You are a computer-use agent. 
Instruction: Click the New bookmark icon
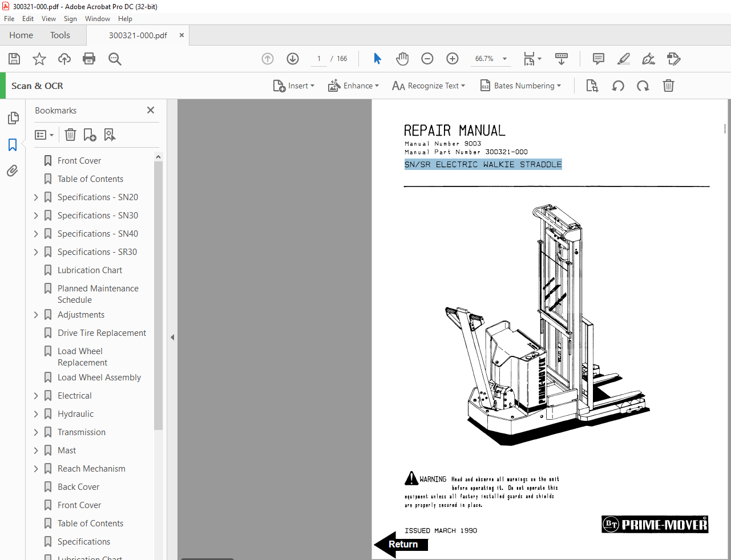[x=90, y=135]
